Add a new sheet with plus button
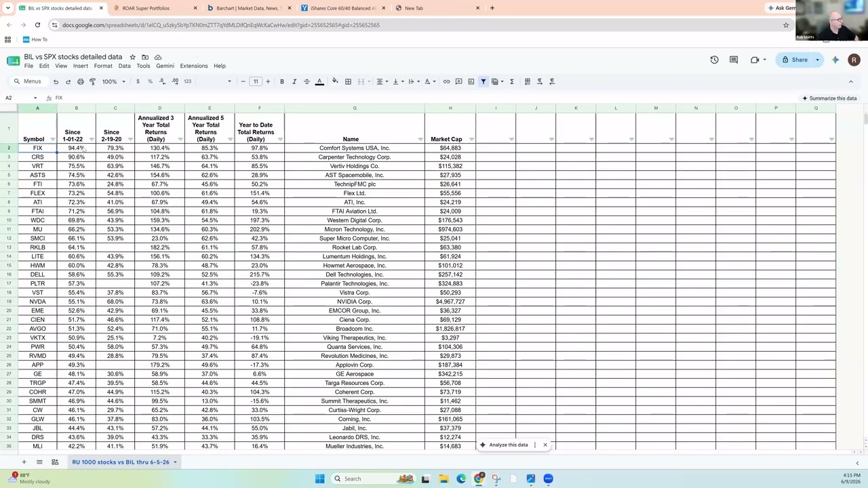Viewport: 868px width, 488px height. click(24, 462)
